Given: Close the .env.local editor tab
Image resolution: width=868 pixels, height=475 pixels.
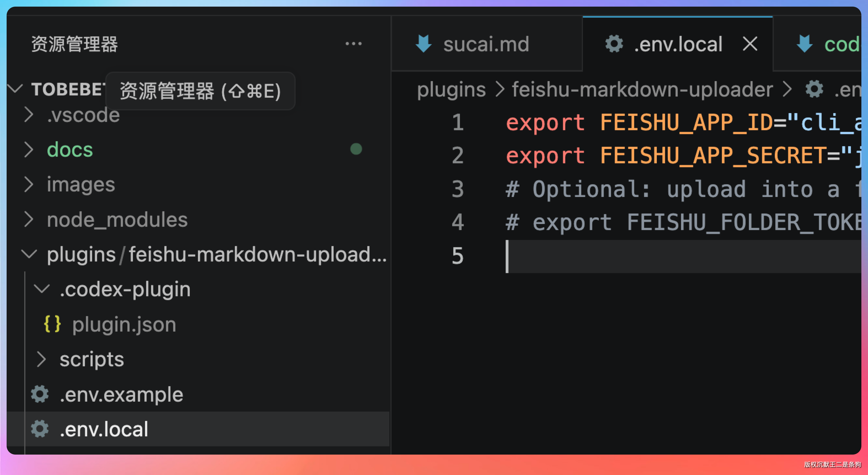Looking at the screenshot, I should [750, 44].
